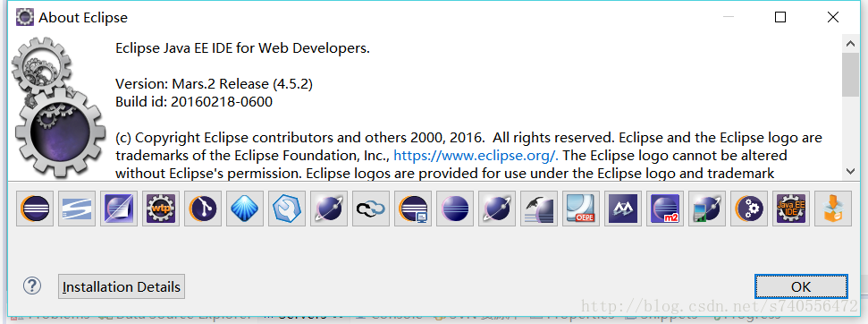Click the mobile phone with planet feature icon

coord(707,209)
